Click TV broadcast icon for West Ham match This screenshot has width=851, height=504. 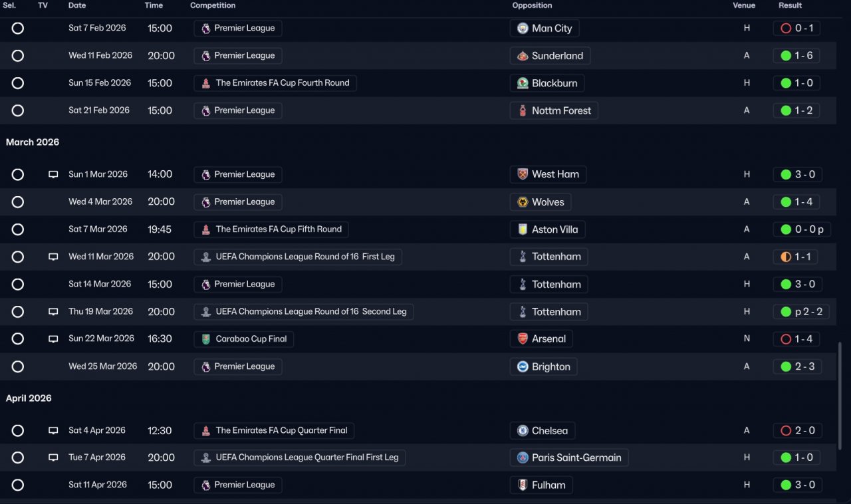pyautogui.click(x=53, y=174)
